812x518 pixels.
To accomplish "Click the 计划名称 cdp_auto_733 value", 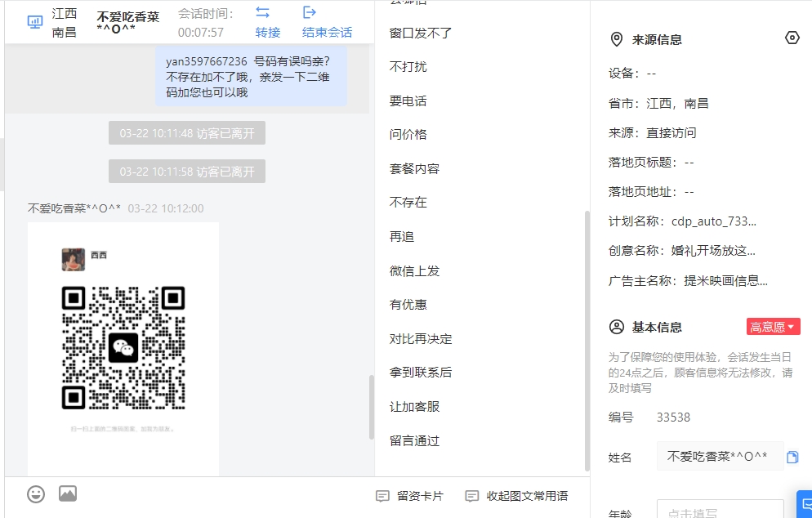I will (714, 221).
